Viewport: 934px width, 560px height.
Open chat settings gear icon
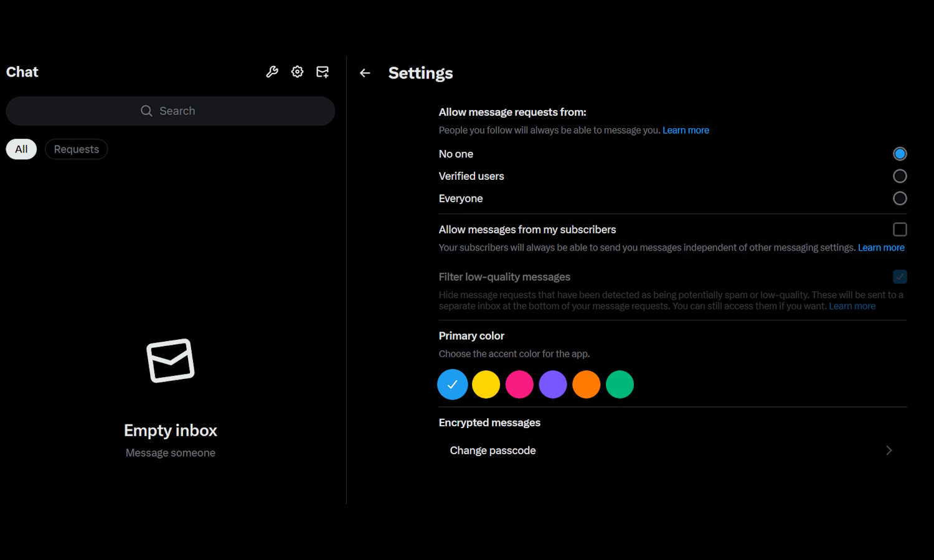coord(298,72)
